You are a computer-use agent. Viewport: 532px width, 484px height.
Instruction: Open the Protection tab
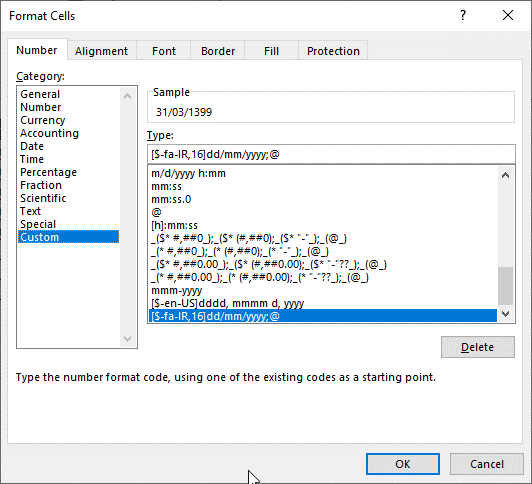click(333, 51)
